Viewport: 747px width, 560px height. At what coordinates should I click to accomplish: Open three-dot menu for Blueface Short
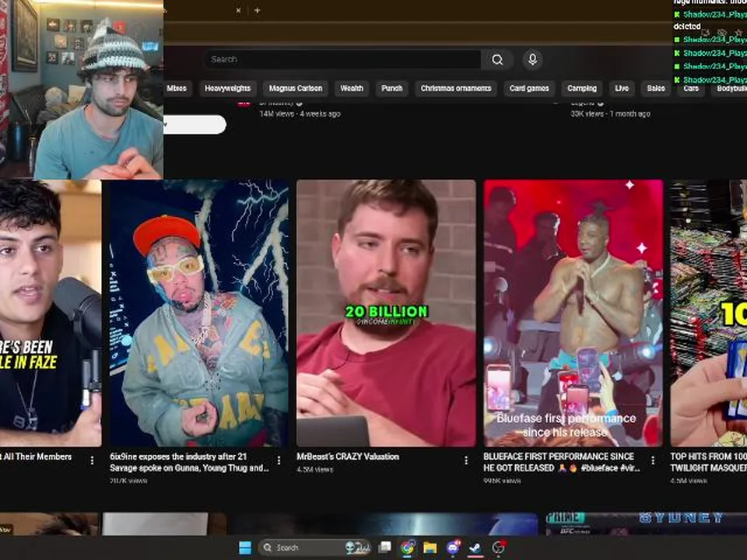tap(653, 460)
